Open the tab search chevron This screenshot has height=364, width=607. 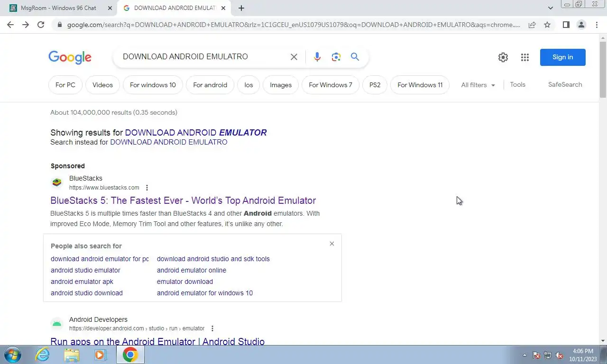coord(550,8)
